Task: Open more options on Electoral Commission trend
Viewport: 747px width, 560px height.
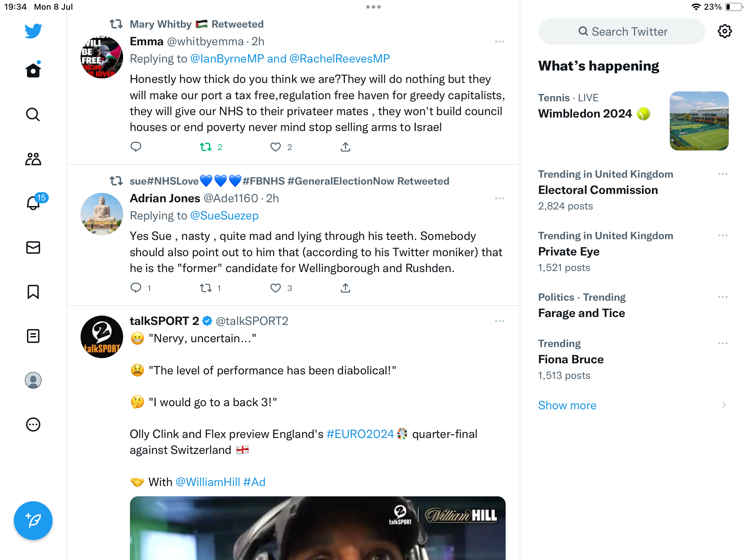Action: click(x=722, y=174)
